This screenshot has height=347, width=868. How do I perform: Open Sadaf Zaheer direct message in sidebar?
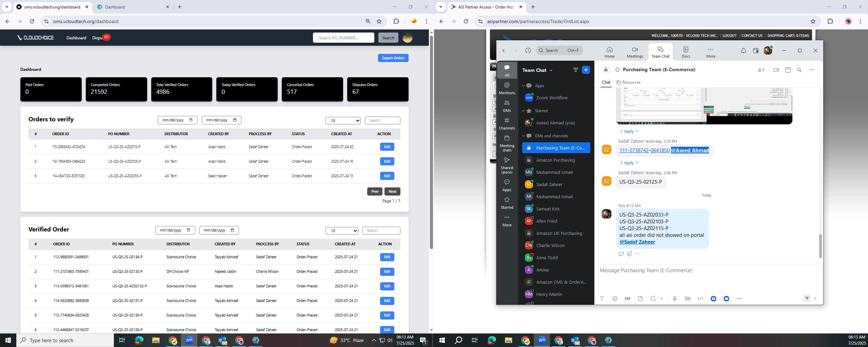click(x=556, y=184)
